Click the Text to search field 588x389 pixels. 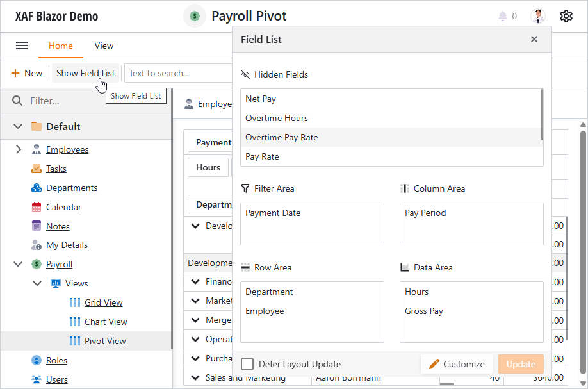(x=179, y=73)
